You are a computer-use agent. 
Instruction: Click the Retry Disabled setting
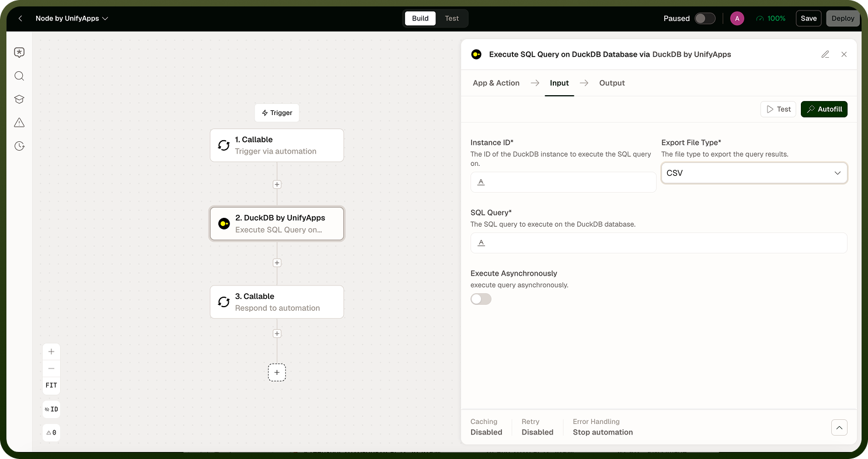(x=538, y=427)
